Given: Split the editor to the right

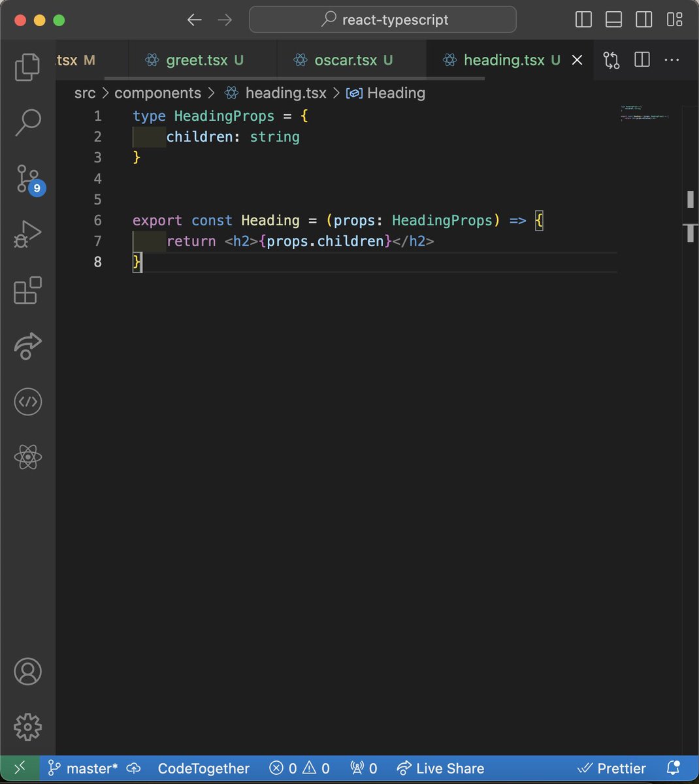Looking at the screenshot, I should (x=642, y=60).
